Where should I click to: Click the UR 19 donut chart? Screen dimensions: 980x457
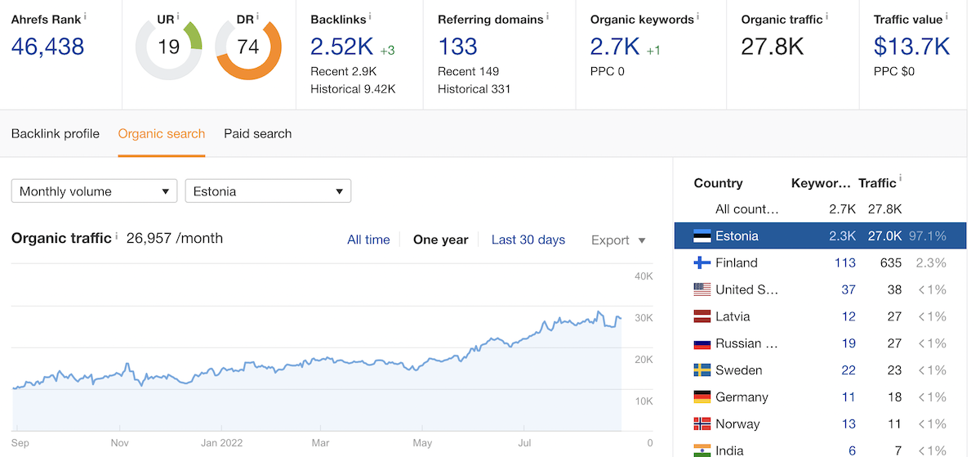(x=169, y=48)
